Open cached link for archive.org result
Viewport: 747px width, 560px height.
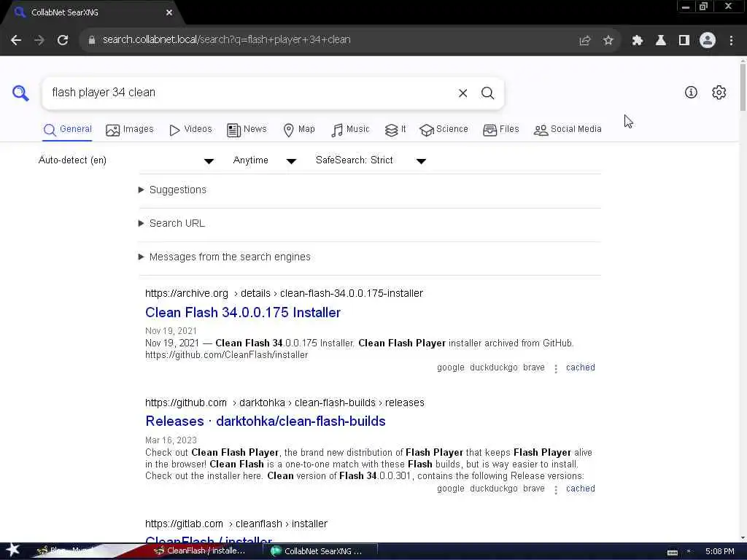tap(580, 367)
